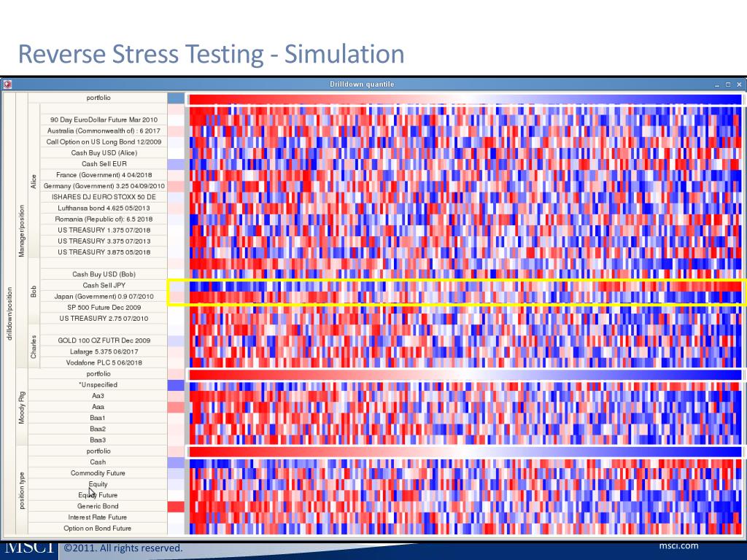Select the position type group header

pyautogui.click(x=21, y=490)
